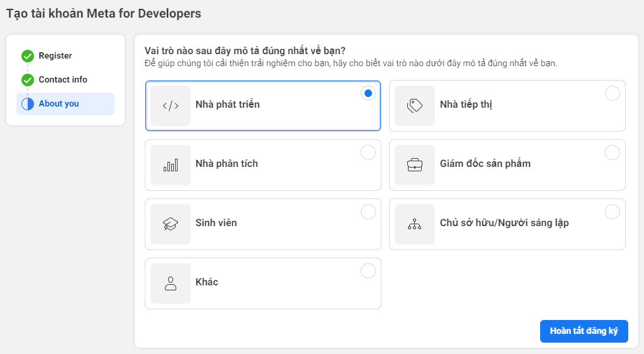Click the briefcase icon for Giám đốc sản phẩm
The height and width of the screenshot is (354, 644).
(415, 165)
